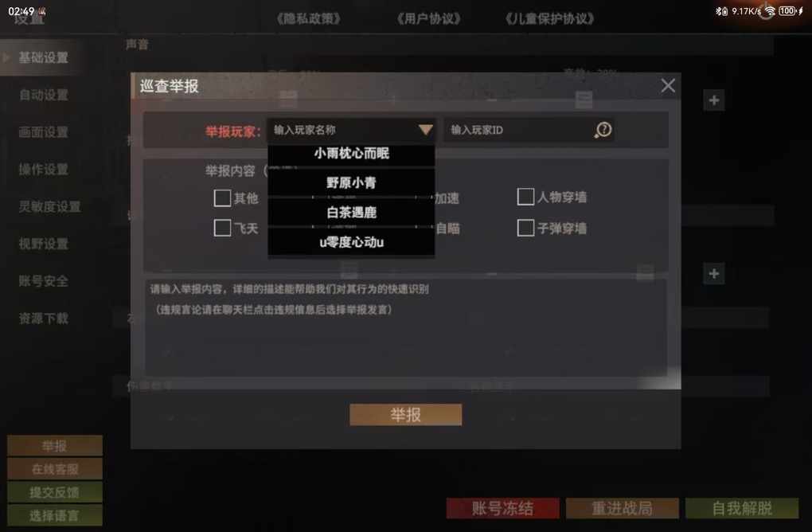Close the 巡查举报 dialog
The image size is (812, 532).
click(x=668, y=85)
